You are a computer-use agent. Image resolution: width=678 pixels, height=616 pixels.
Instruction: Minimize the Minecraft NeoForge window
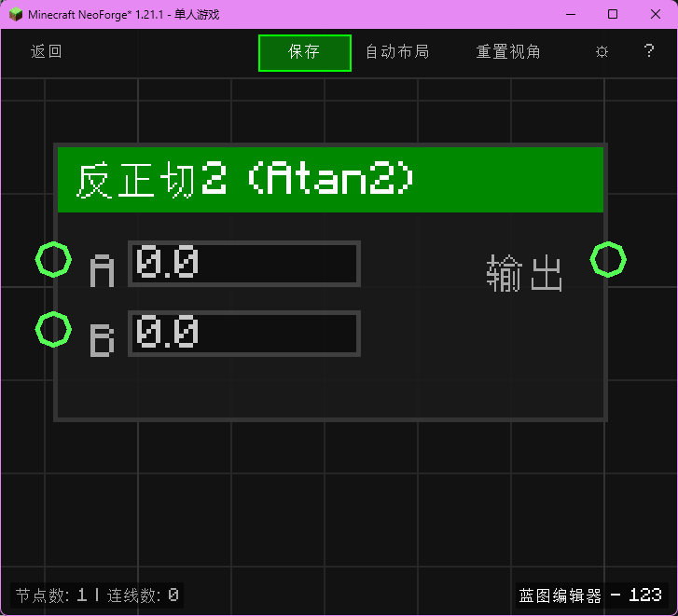click(570, 14)
